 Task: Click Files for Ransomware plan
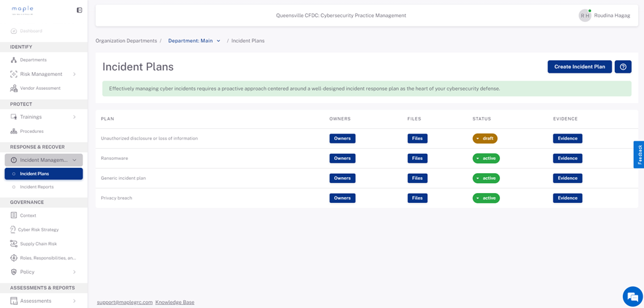417,159
